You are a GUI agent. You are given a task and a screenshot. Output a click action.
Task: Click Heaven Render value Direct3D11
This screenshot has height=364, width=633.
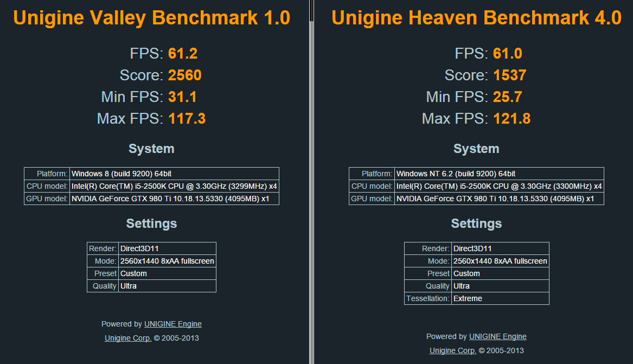pos(500,249)
